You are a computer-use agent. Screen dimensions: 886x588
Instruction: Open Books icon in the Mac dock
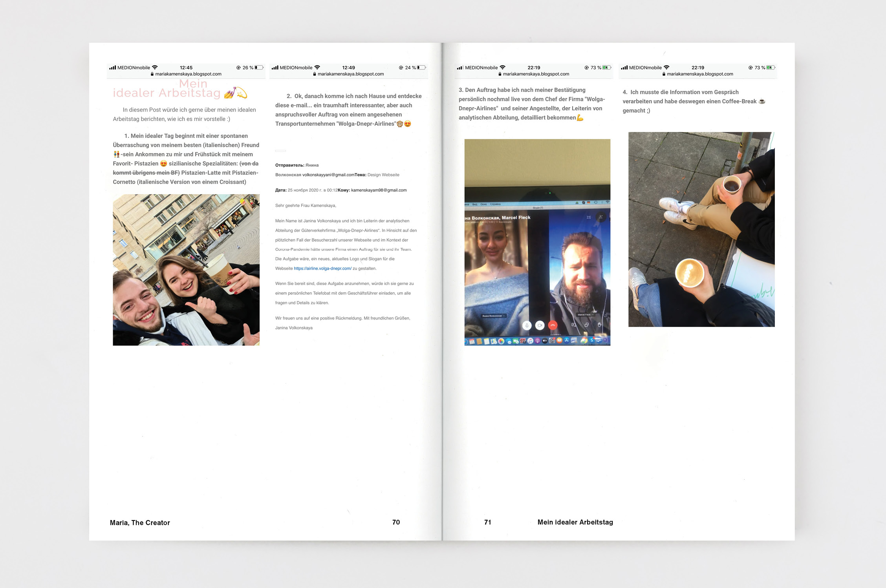coord(559,341)
